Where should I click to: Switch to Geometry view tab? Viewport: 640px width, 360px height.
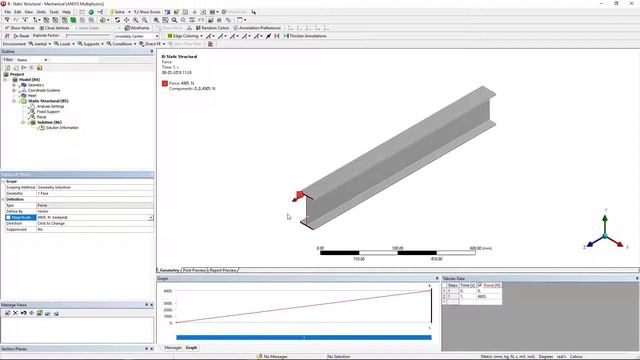(x=169, y=270)
